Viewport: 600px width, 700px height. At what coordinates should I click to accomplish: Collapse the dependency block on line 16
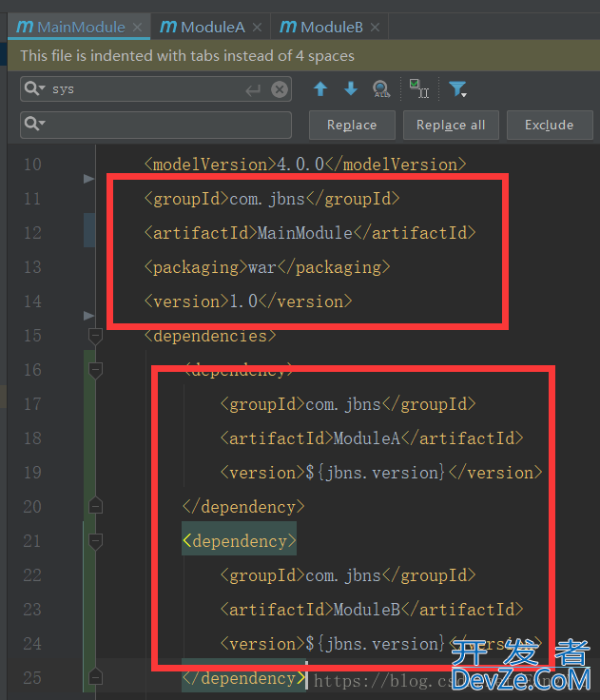(95, 371)
